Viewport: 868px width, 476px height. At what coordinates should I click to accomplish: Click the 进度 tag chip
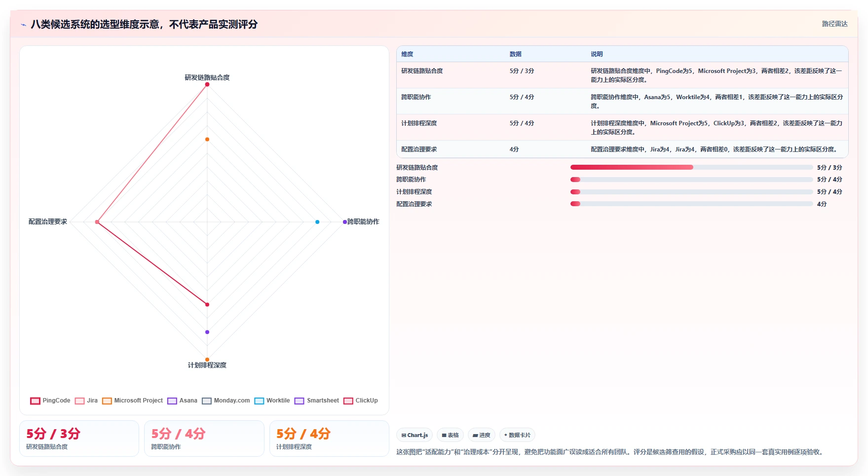[x=482, y=435]
